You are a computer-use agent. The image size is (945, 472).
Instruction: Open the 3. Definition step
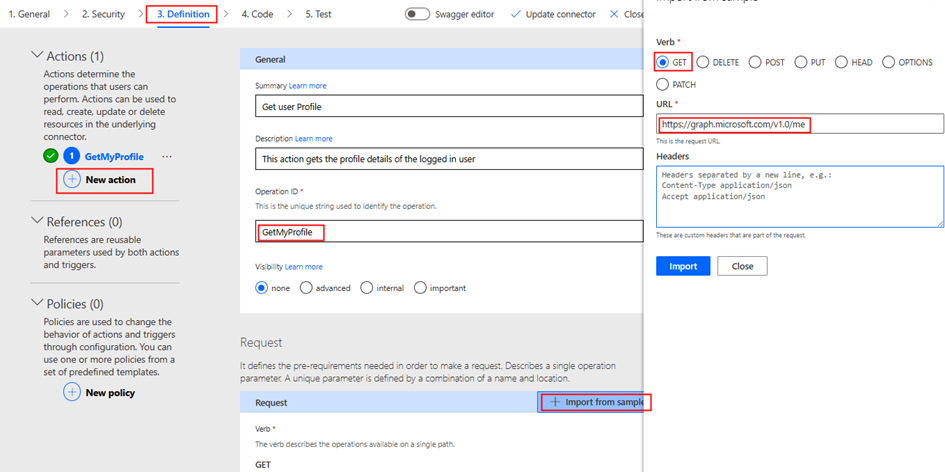tap(183, 14)
